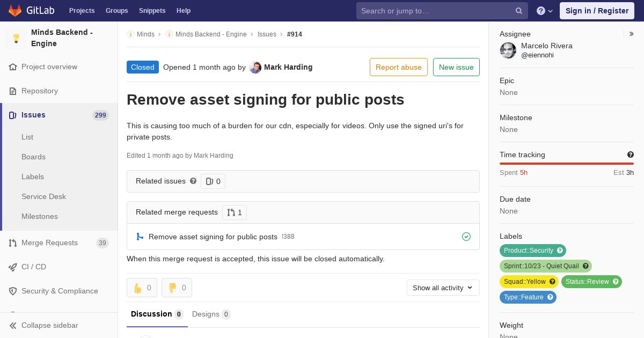
Task: Open Security & Compliance shield item
Action: (59, 291)
